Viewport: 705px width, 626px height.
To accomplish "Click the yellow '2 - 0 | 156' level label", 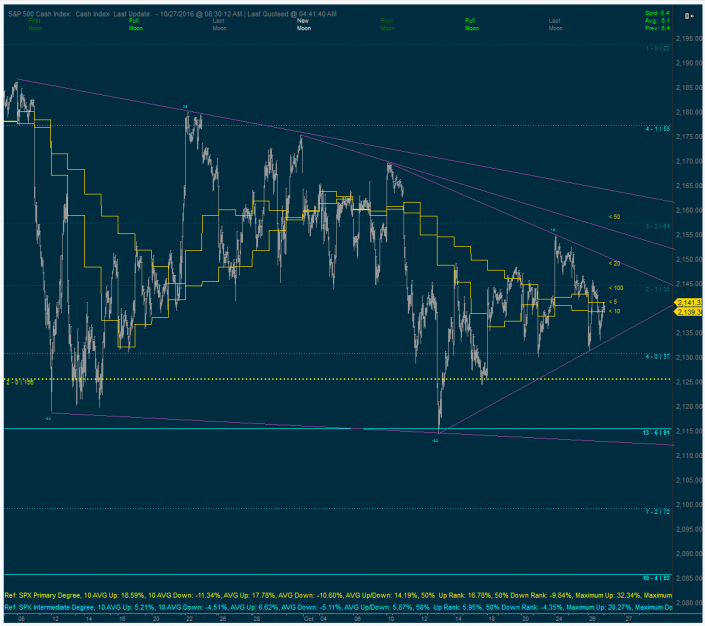I will (x=20, y=382).
